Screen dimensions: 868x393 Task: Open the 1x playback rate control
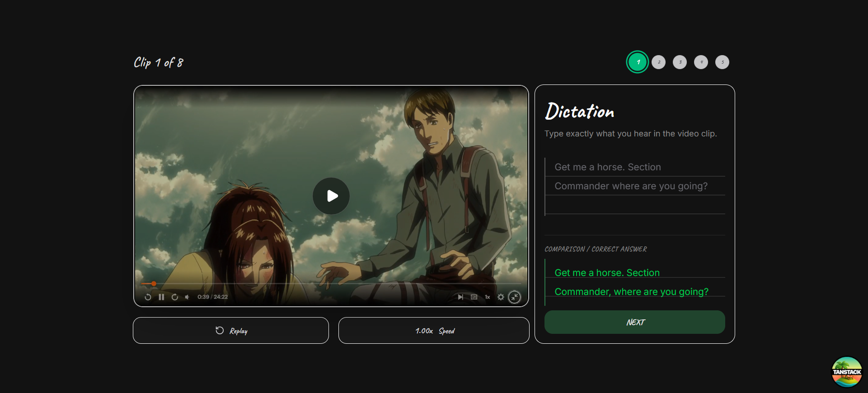488,297
